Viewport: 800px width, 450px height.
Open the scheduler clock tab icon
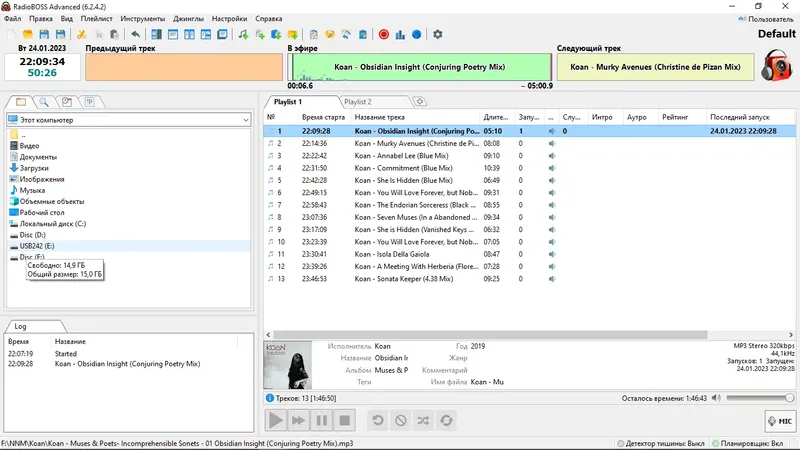pos(67,102)
